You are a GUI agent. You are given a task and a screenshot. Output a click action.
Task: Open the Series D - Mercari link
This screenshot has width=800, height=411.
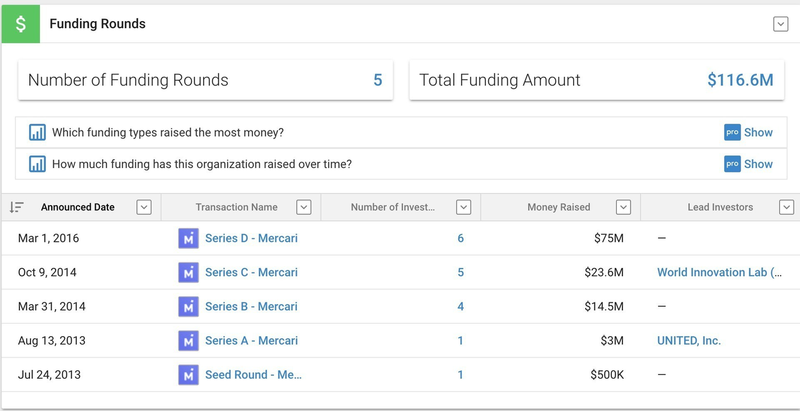pyautogui.click(x=251, y=238)
